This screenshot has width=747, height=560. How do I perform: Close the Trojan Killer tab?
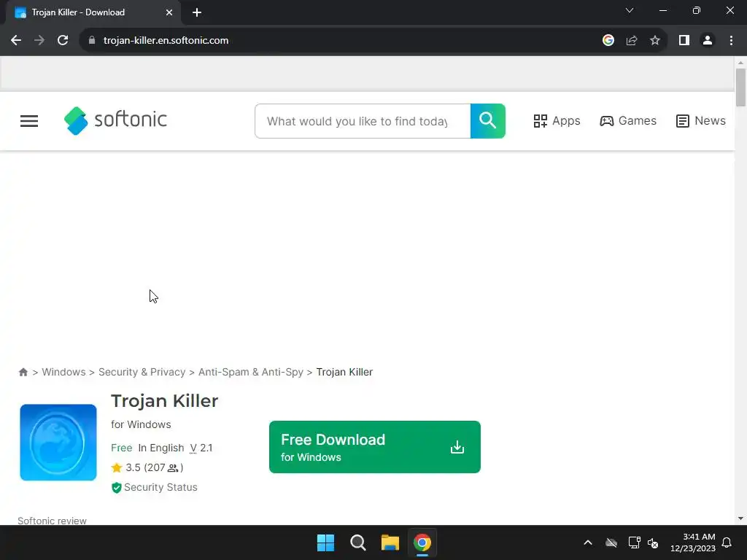(x=169, y=12)
